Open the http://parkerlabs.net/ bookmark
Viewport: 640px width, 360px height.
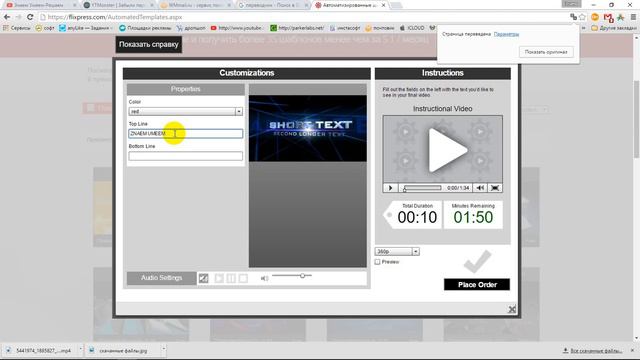[297, 28]
